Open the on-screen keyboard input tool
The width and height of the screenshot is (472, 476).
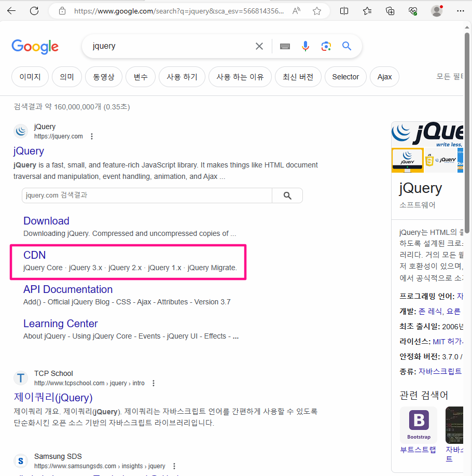coord(285,46)
